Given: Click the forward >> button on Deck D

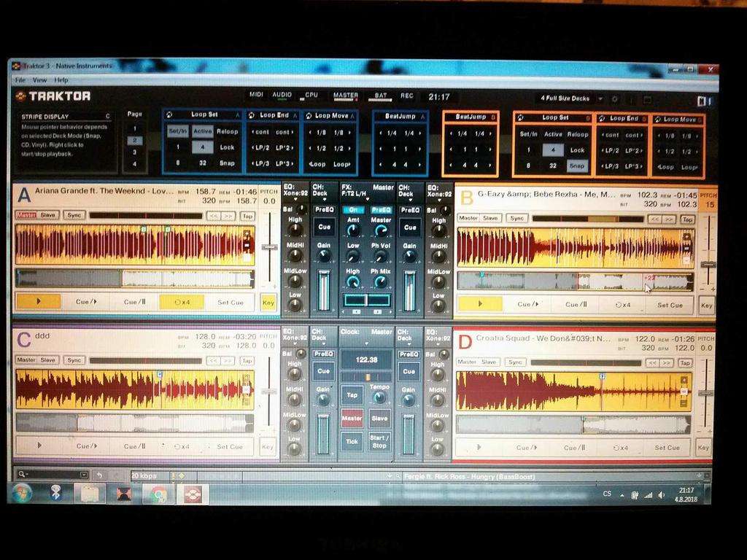Looking at the screenshot, I should 667,363.
